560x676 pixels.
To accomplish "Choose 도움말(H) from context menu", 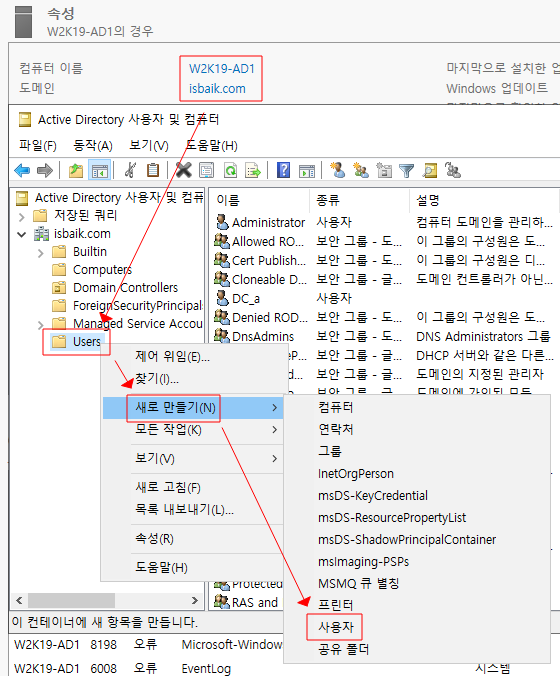I will 161,567.
